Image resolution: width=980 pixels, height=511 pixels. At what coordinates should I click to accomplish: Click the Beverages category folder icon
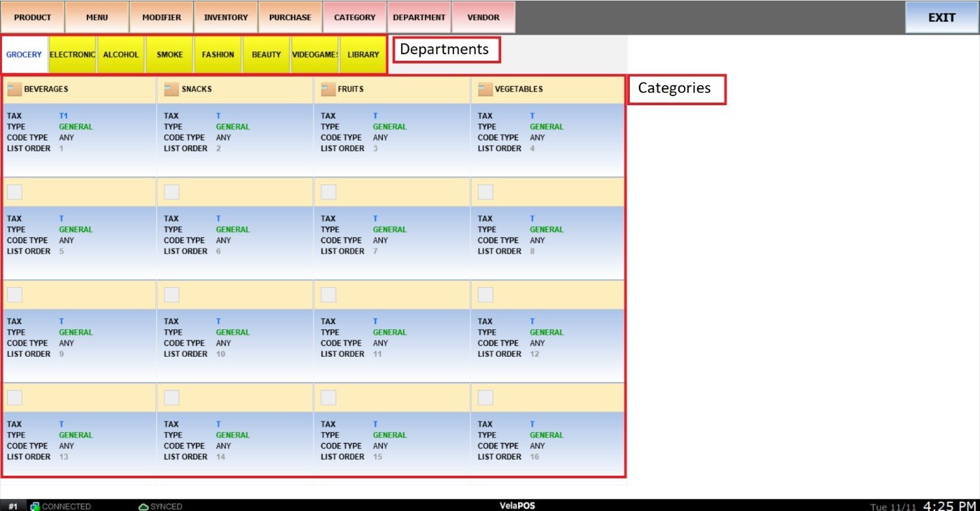click(14, 90)
